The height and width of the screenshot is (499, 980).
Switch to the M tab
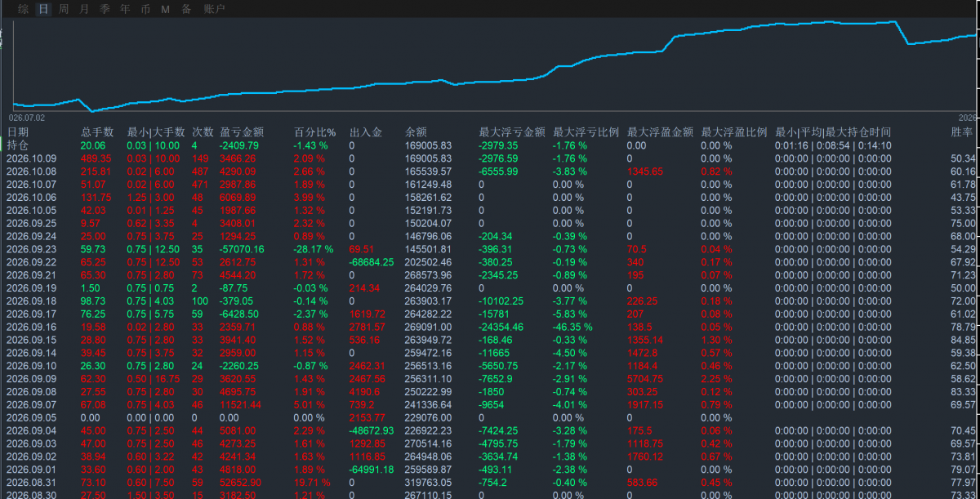166,9
